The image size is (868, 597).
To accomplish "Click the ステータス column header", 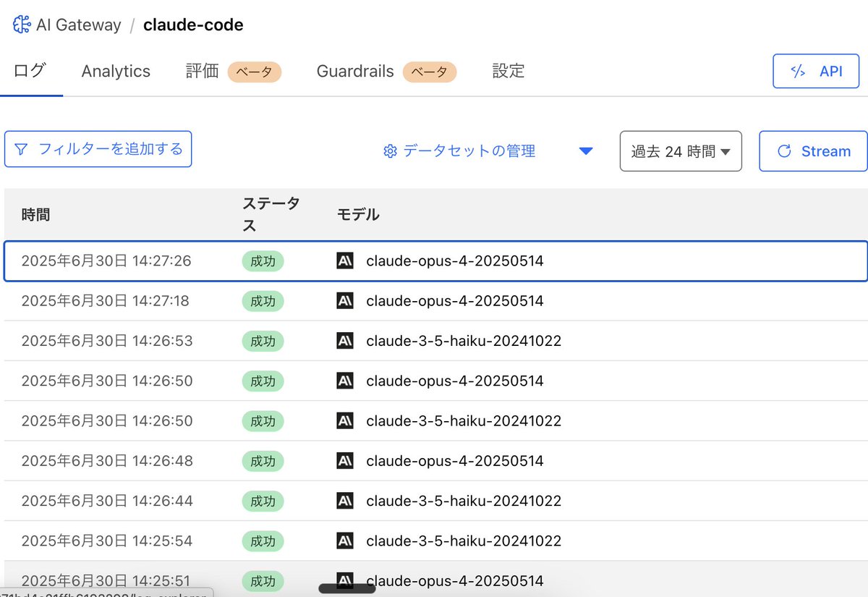I will pyautogui.click(x=271, y=214).
